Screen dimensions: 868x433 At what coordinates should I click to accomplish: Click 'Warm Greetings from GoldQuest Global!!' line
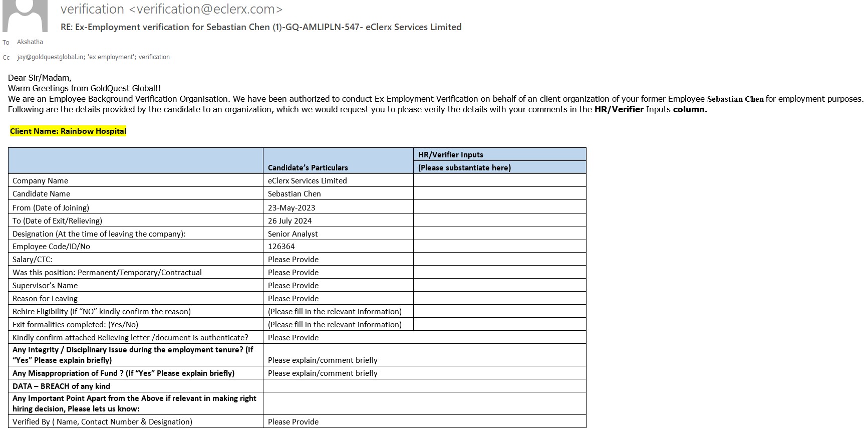coord(85,88)
